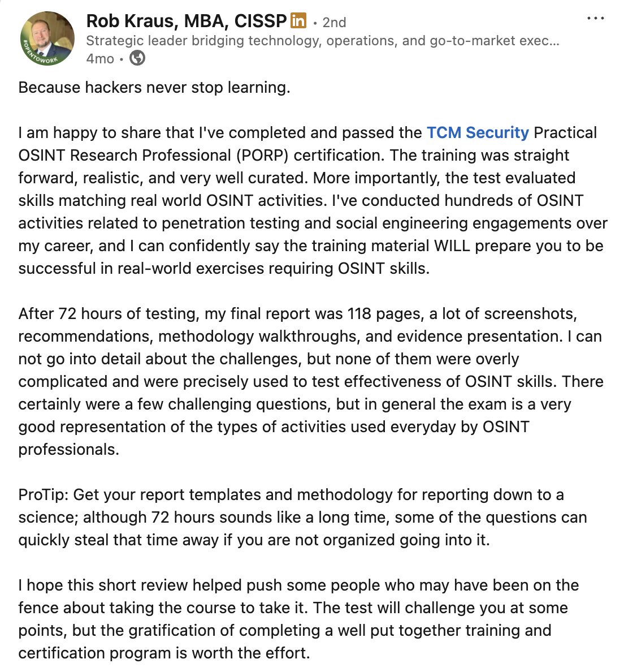
Task: Click the Strategic leader headline text
Action: tap(322, 41)
